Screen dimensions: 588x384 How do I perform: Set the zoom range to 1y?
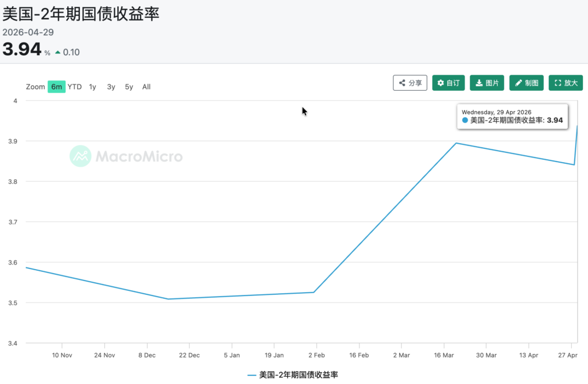pyautogui.click(x=92, y=87)
